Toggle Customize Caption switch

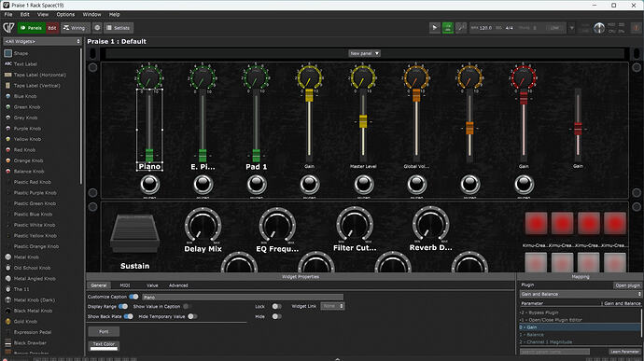tap(133, 297)
